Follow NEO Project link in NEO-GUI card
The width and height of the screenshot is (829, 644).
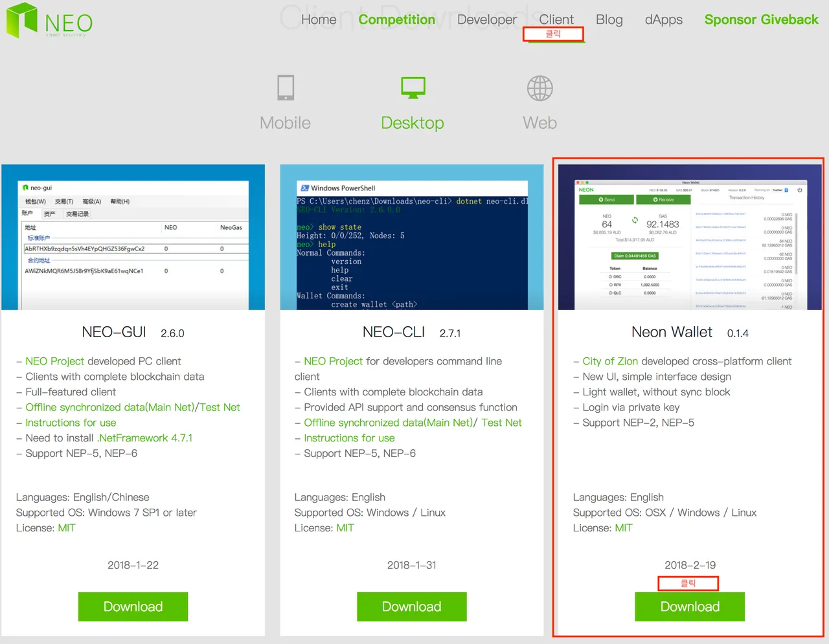(x=55, y=361)
